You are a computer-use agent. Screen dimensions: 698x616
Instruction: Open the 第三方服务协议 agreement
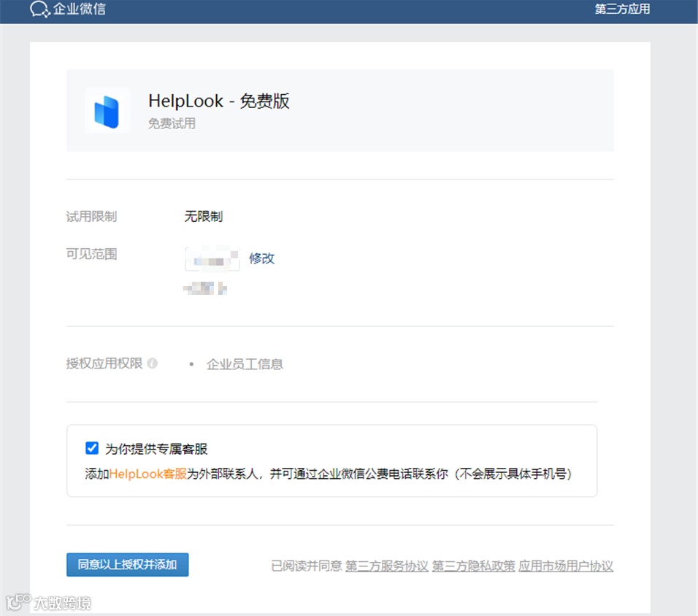click(x=386, y=566)
